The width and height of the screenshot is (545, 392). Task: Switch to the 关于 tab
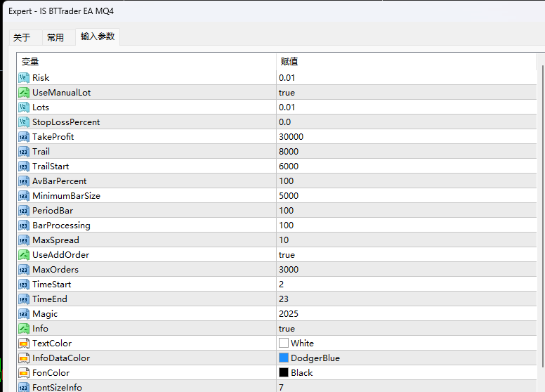tap(22, 37)
